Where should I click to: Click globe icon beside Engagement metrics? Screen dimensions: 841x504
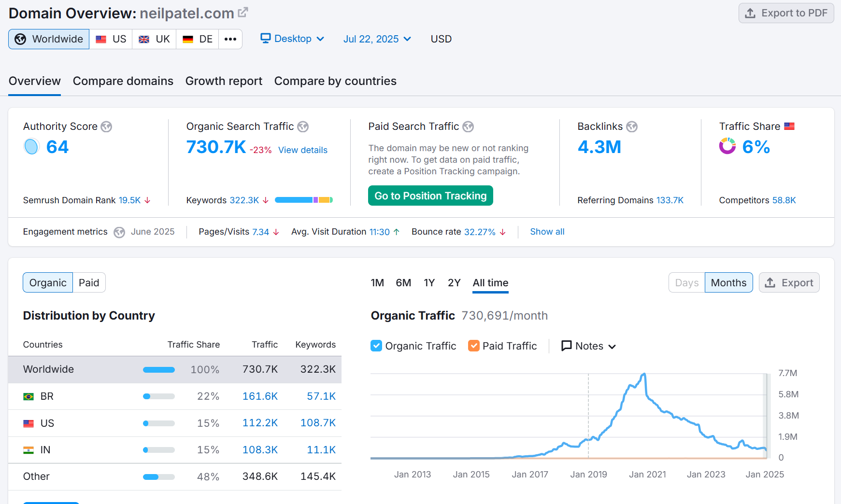pos(119,232)
